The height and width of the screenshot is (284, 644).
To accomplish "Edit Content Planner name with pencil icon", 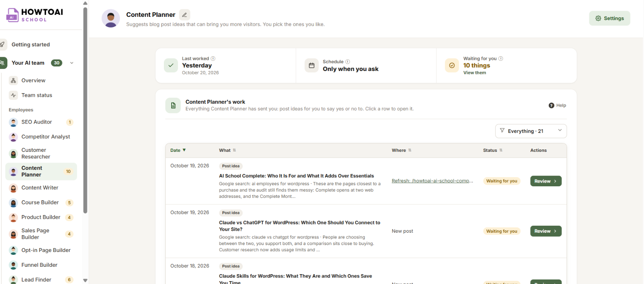I will pos(184,15).
